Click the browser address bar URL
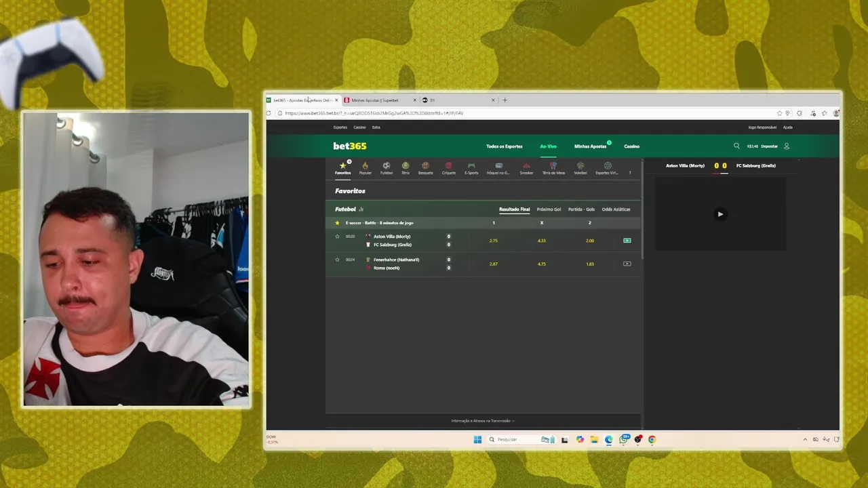868x488 pixels. click(x=375, y=113)
